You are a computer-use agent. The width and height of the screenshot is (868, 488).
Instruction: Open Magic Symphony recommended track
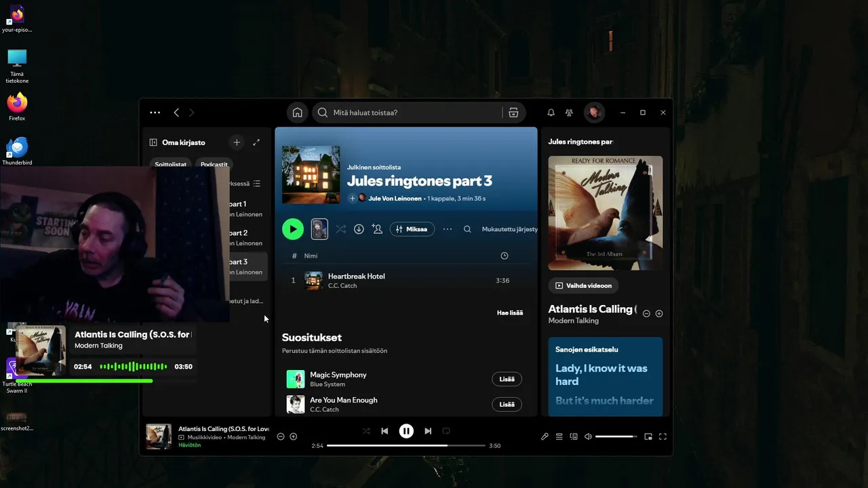click(x=338, y=375)
